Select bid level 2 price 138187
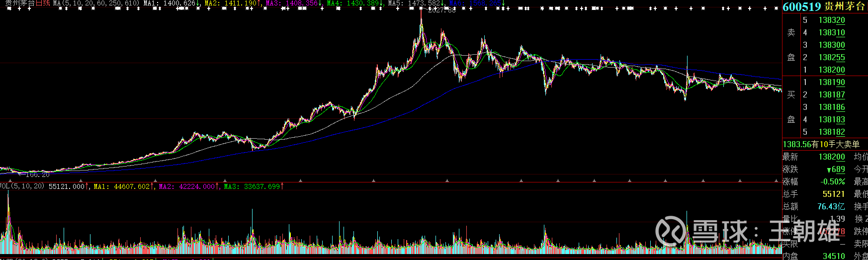 click(832, 95)
